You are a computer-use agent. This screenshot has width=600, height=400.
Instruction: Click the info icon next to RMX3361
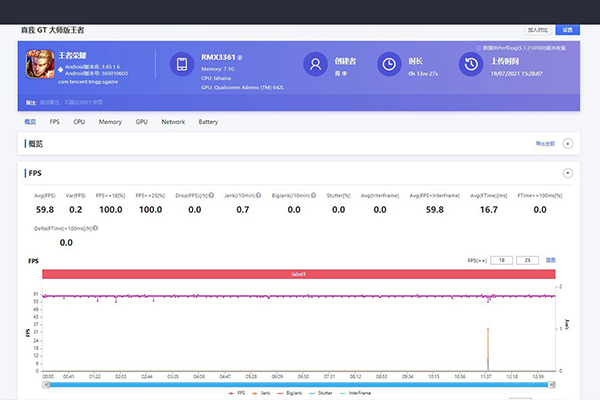pos(241,56)
